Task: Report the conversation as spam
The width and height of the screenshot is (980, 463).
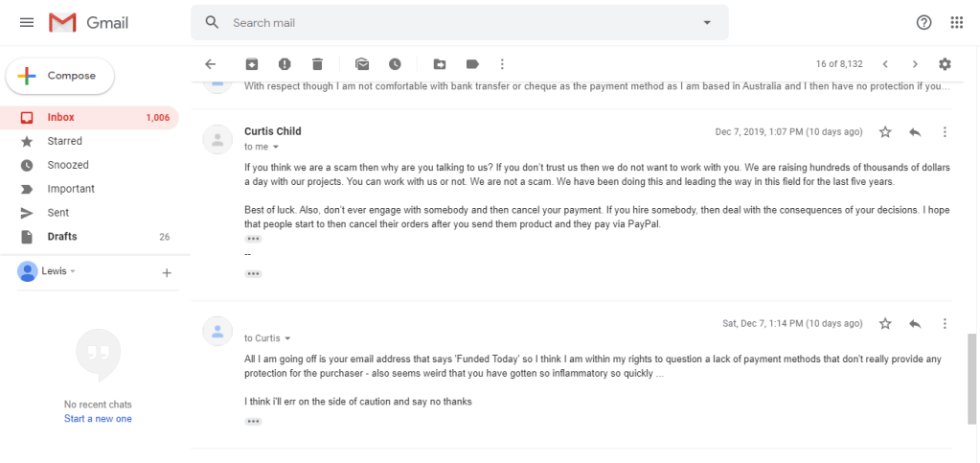Action: tap(285, 64)
